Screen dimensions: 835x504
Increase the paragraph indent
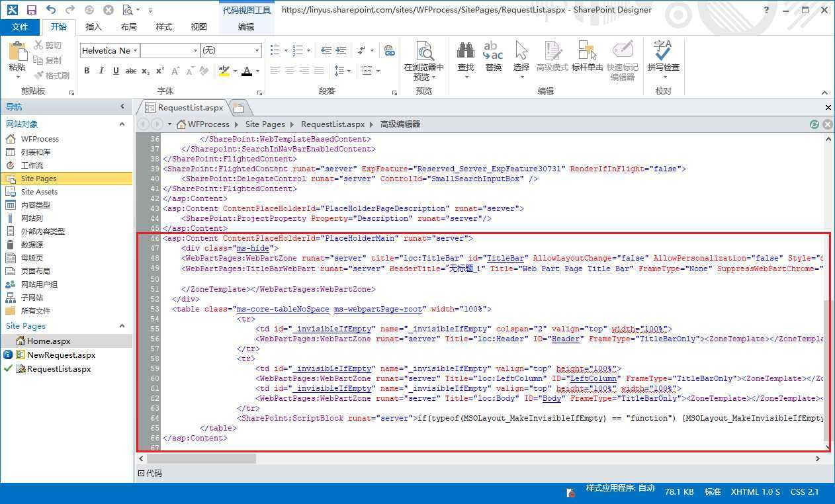tap(341, 51)
